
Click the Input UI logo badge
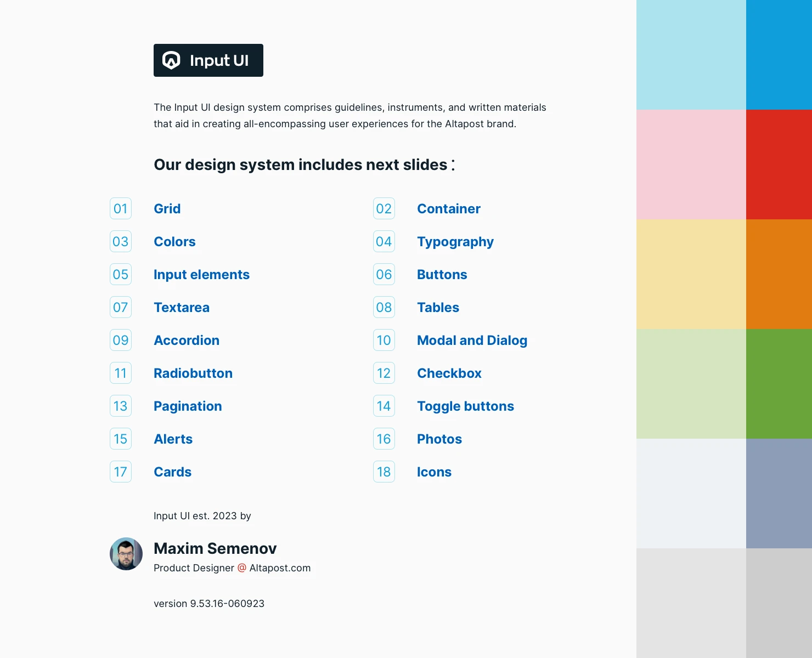pyautogui.click(x=208, y=60)
